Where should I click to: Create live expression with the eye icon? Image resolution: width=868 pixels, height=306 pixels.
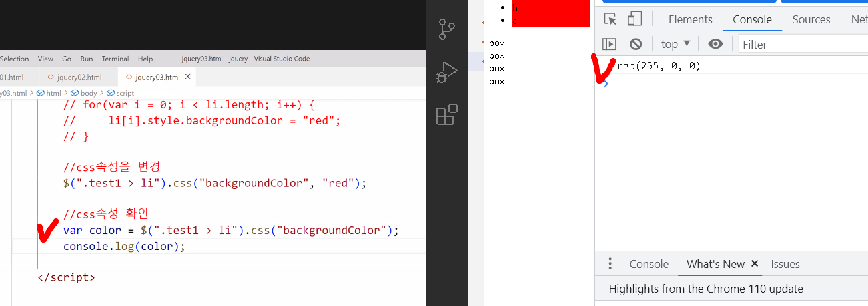[x=715, y=44]
